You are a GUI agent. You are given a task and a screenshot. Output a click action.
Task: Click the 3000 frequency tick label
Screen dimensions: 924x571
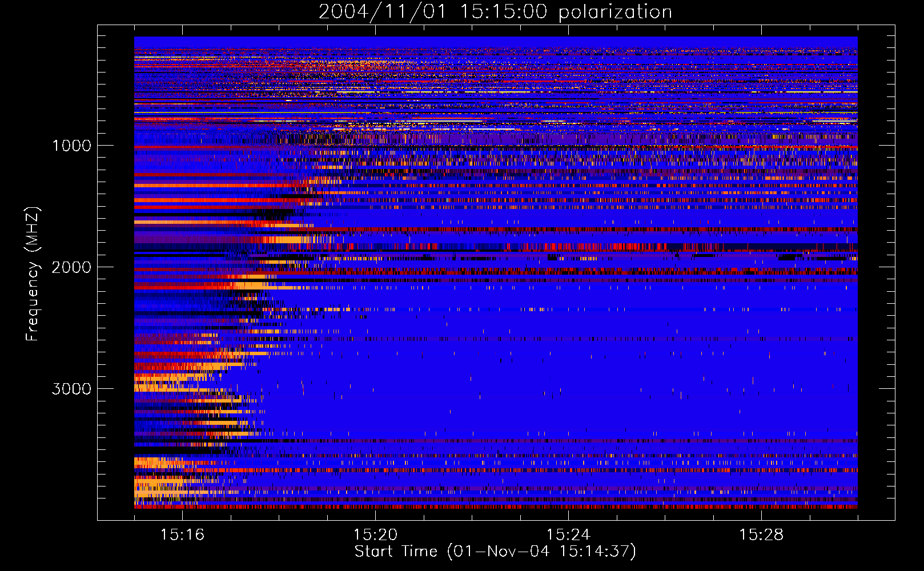tap(72, 389)
